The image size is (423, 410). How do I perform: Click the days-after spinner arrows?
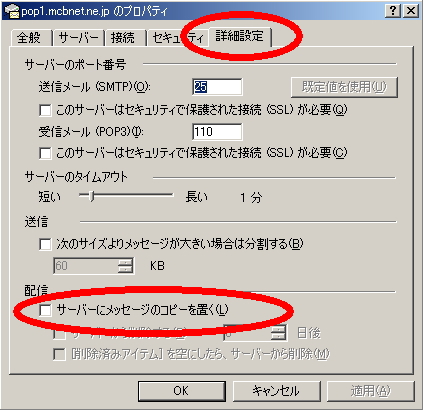click(279, 332)
